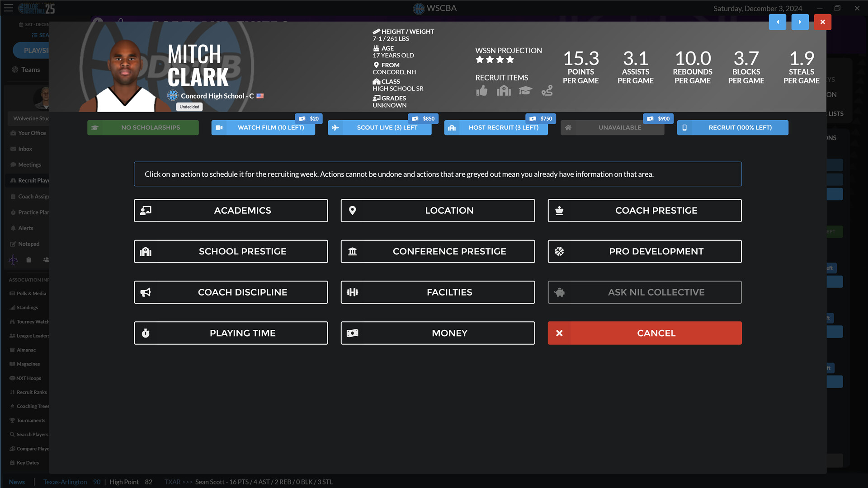The height and width of the screenshot is (488, 868).
Task: Open Polls & Media in the sidebar
Action: [x=30, y=293]
